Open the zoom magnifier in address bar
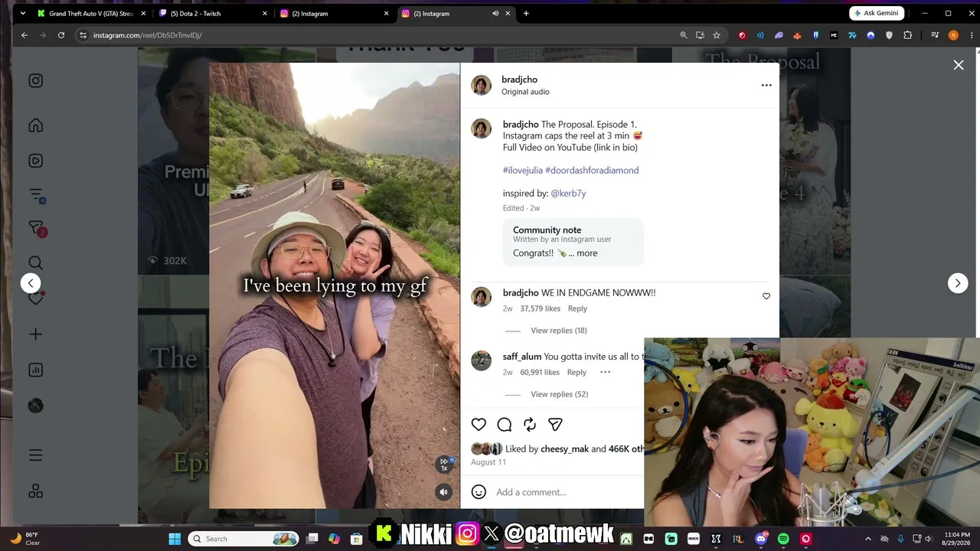 click(x=684, y=35)
